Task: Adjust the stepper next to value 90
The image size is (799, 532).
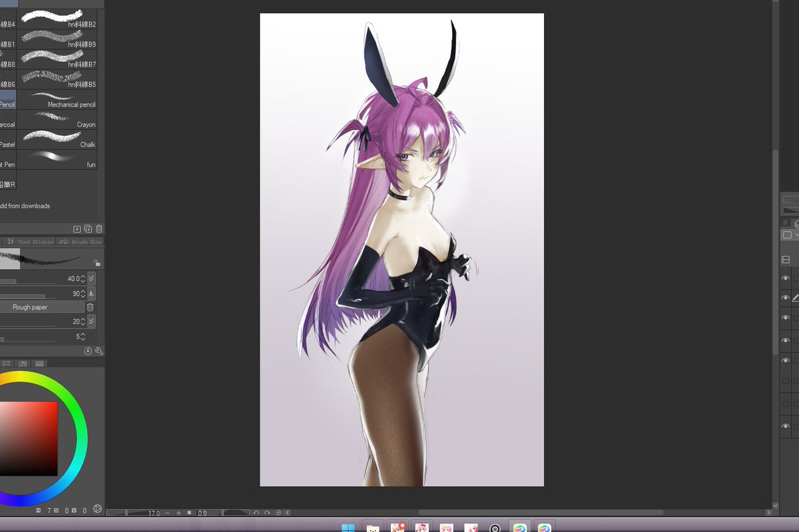Action: click(83, 294)
